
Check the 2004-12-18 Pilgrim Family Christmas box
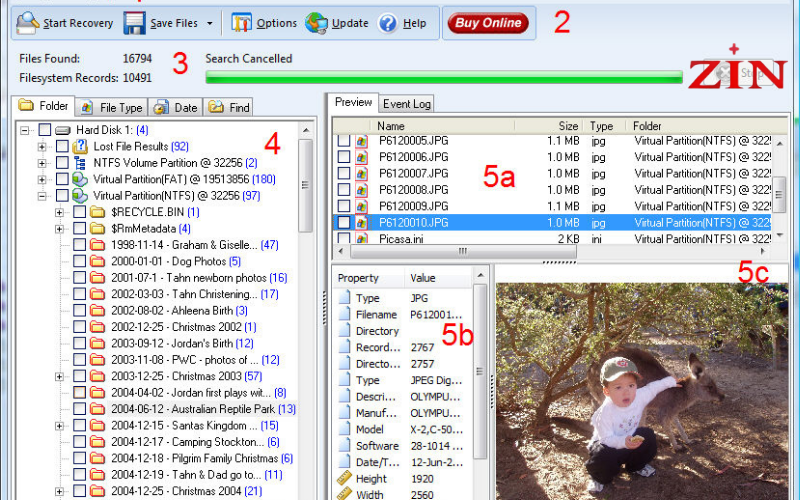(79, 458)
